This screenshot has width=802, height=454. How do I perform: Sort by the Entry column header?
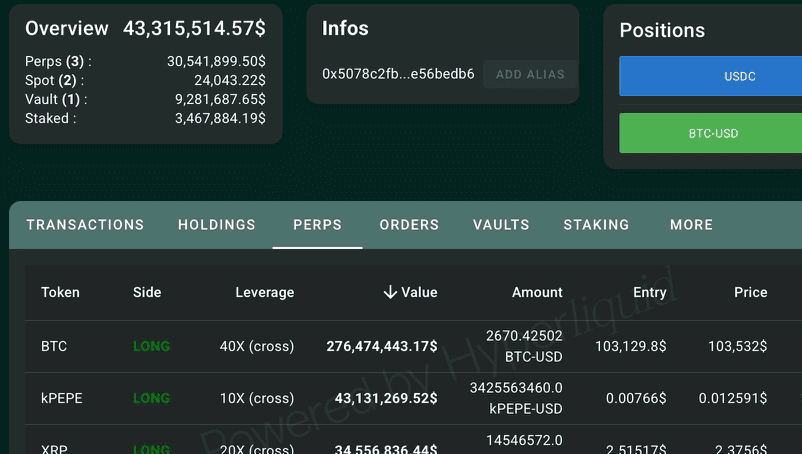650,292
